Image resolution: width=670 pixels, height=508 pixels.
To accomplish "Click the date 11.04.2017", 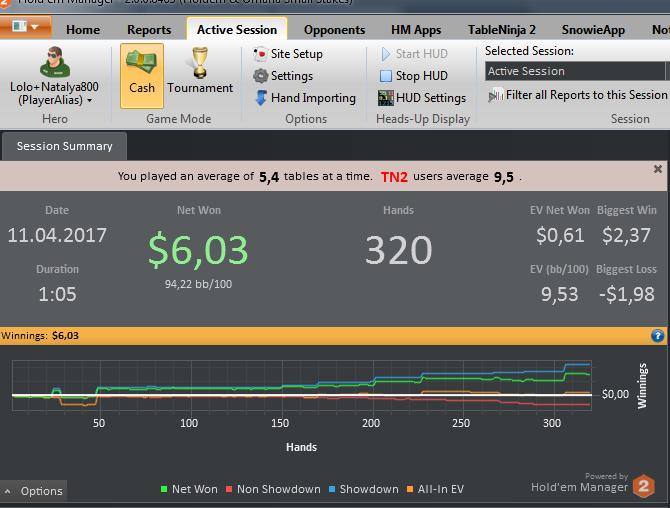I will point(57,235).
